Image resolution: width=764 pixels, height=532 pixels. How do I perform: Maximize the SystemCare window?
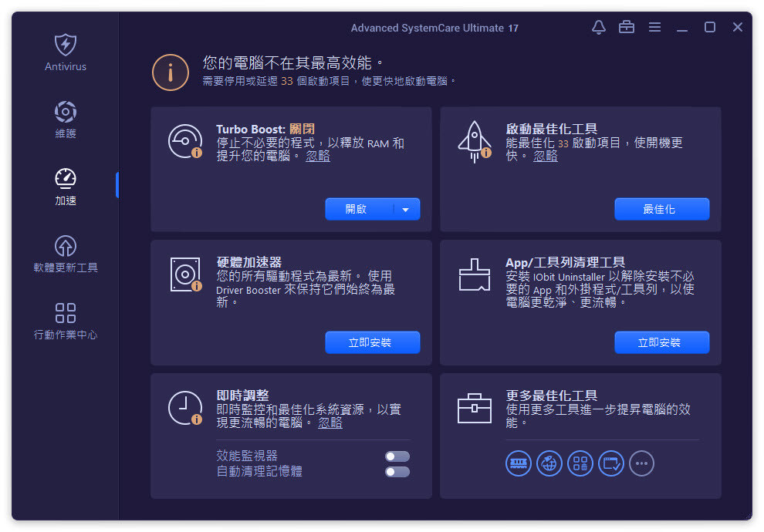(710, 27)
